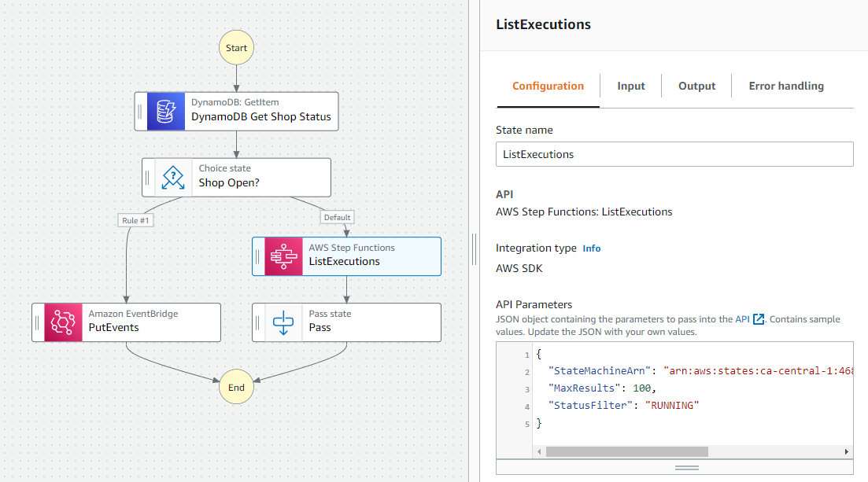Open the Integration type Info link
The image size is (868, 482).
pos(591,248)
